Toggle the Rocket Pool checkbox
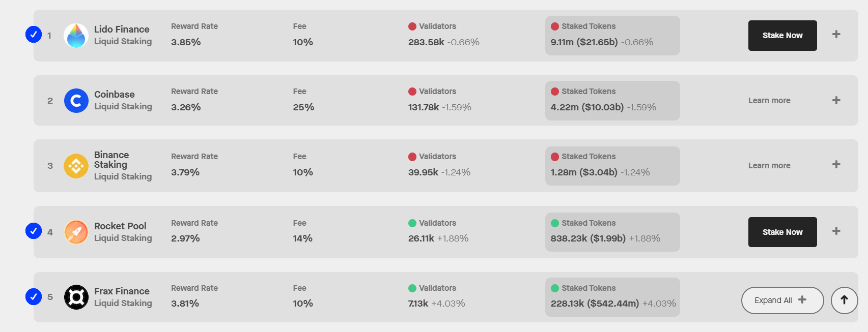The height and width of the screenshot is (332, 868). click(x=34, y=231)
